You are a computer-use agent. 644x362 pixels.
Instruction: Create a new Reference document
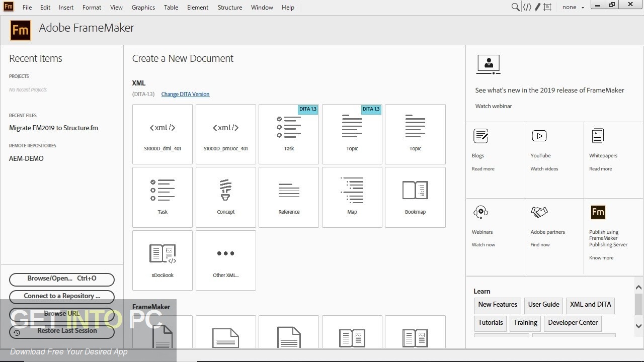(289, 197)
